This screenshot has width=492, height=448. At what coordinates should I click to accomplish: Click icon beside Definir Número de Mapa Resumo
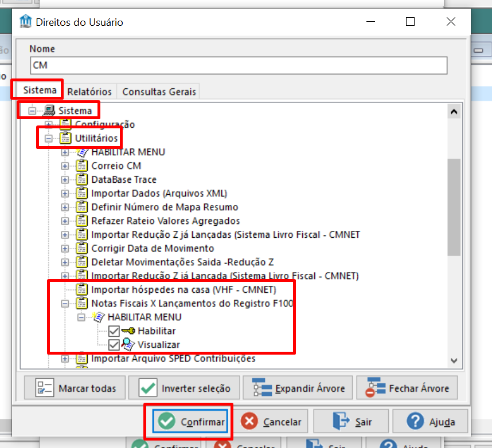[81, 207]
